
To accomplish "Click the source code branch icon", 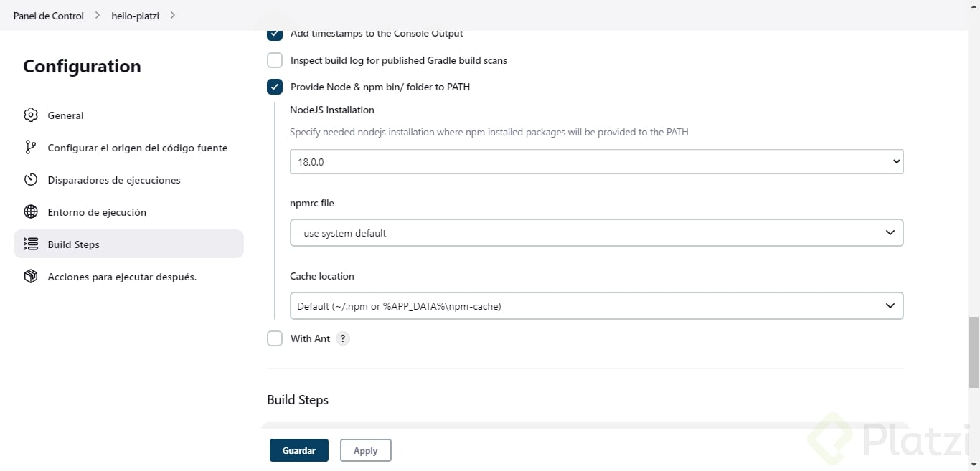I will coord(30,148).
